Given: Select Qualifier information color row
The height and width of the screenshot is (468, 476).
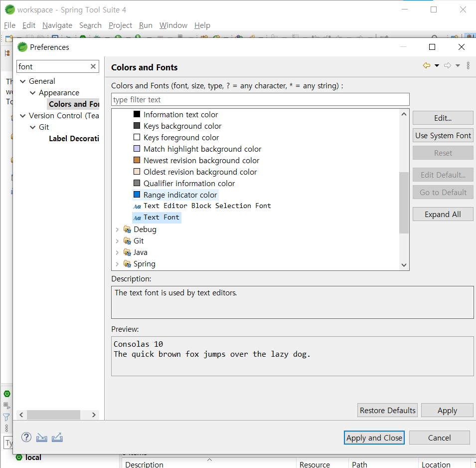Looking at the screenshot, I should point(184,183).
